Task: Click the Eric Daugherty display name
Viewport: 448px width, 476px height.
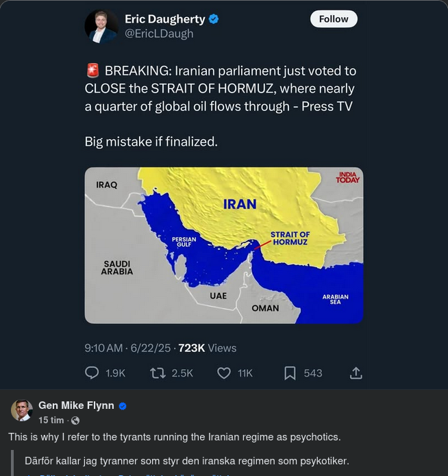Action: pyautogui.click(x=164, y=19)
